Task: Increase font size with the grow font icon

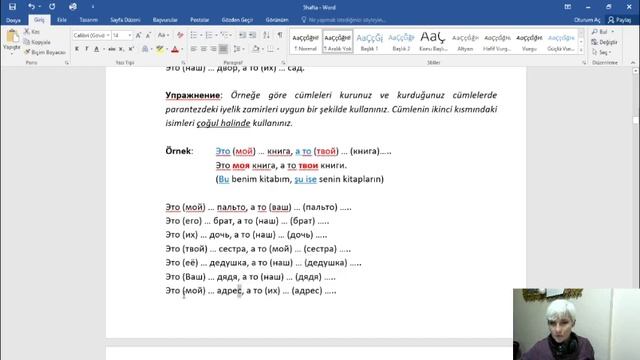Action: pyautogui.click(x=139, y=36)
